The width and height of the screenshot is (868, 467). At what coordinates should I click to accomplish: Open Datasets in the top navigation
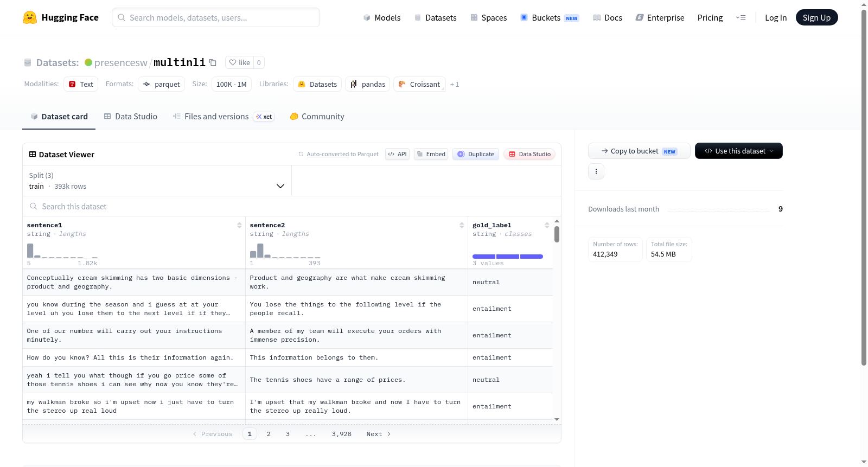[436, 17]
